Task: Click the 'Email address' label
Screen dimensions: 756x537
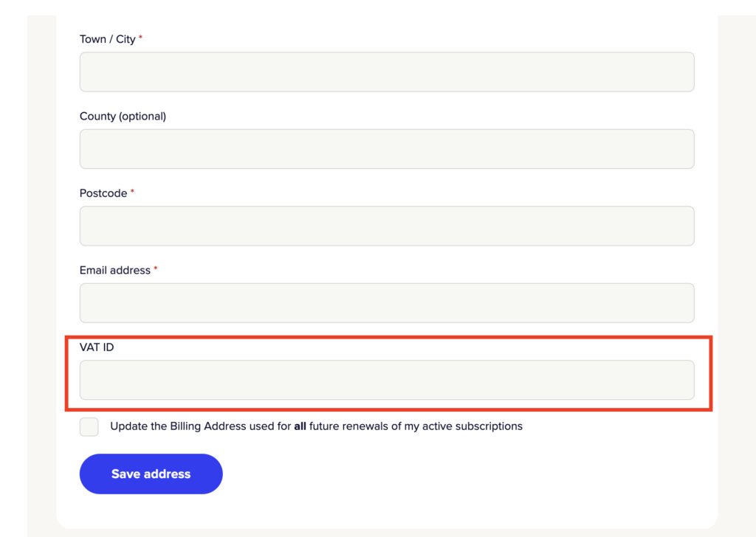Action: [x=114, y=271]
